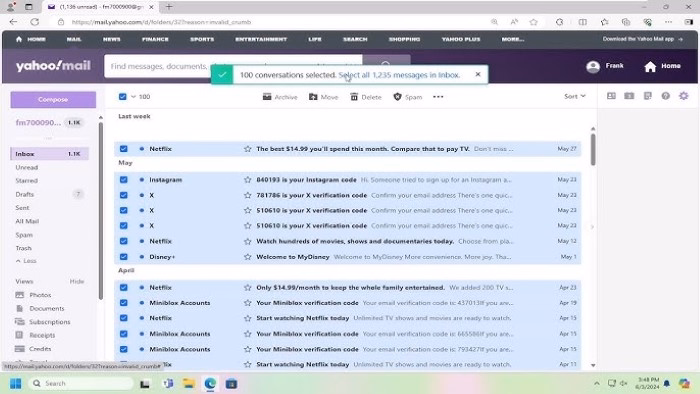Viewport: 700px width, 394px height.
Task: Reload the page with browser refresh icon
Action: [x=34, y=22]
